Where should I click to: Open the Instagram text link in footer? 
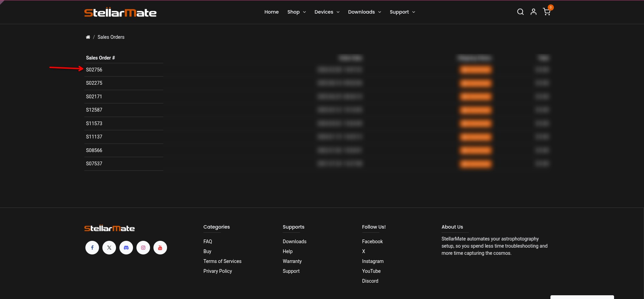click(x=373, y=261)
